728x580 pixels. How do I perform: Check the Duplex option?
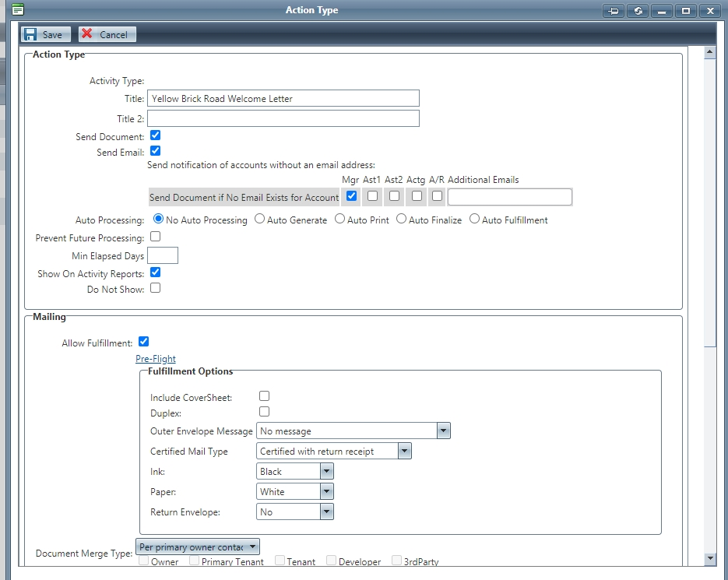coord(264,413)
